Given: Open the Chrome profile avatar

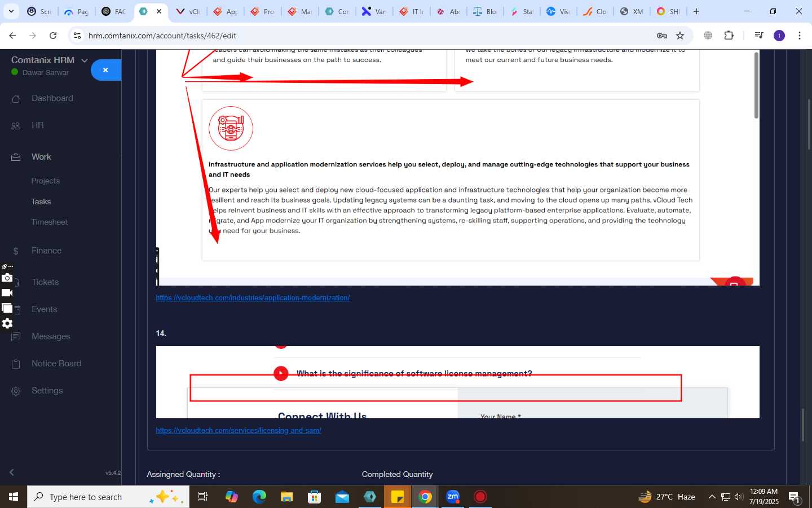Looking at the screenshot, I should tap(779, 36).
